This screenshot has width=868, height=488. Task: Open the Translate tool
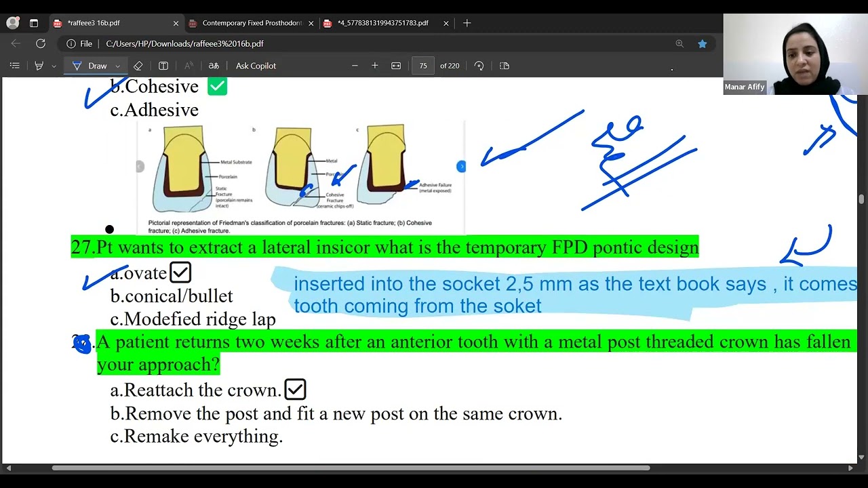214,66
